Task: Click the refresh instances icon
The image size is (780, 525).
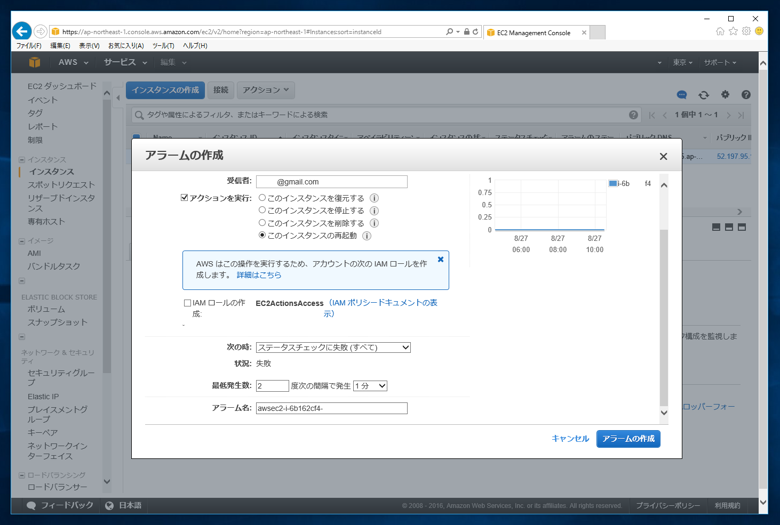Action: pos(703,95)
